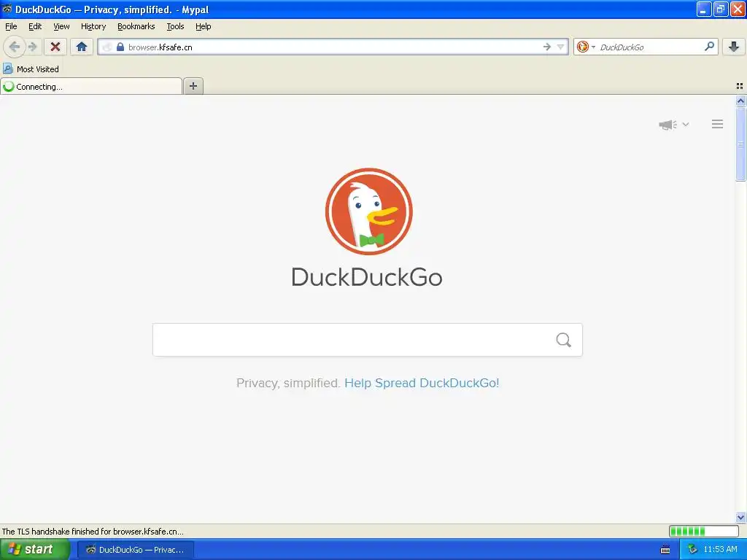Open the Downloads arrow button
747x560 pixels.
tap(734, 46)
